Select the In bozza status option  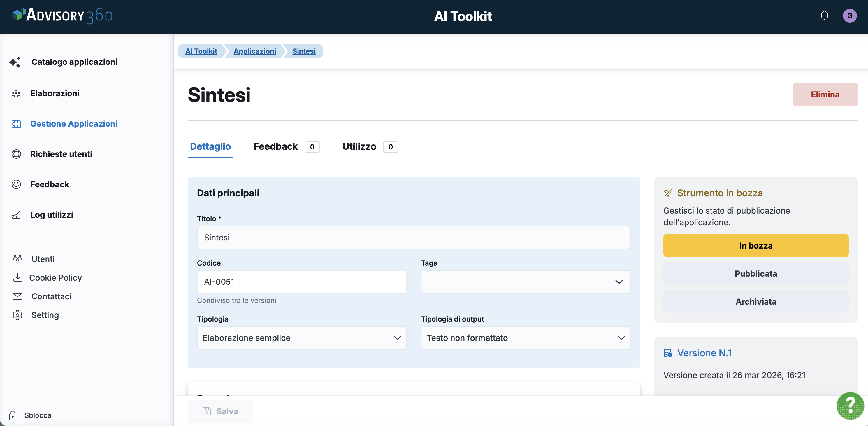point(755,246)
